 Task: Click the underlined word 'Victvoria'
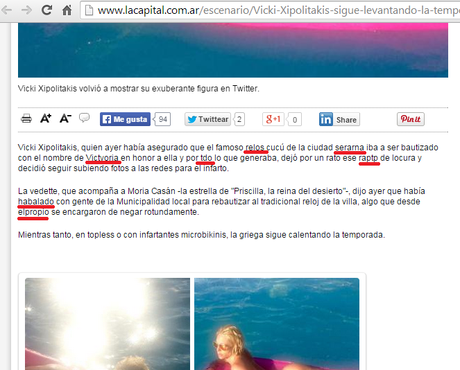[x=102, y=158]
